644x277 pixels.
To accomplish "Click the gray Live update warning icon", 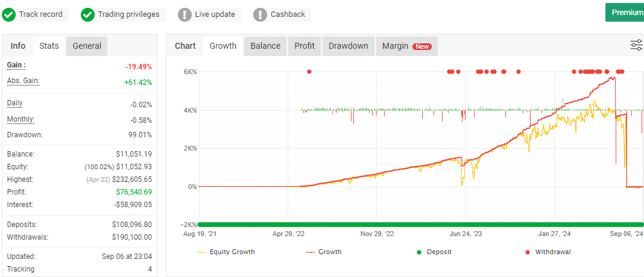I will pos(185,15).
